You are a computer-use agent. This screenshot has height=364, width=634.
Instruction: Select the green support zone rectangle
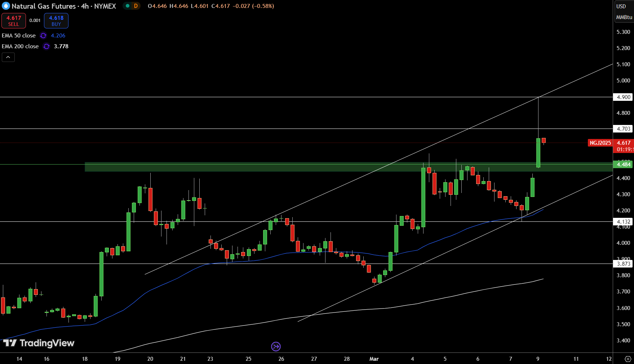click(x=349, y=167)
